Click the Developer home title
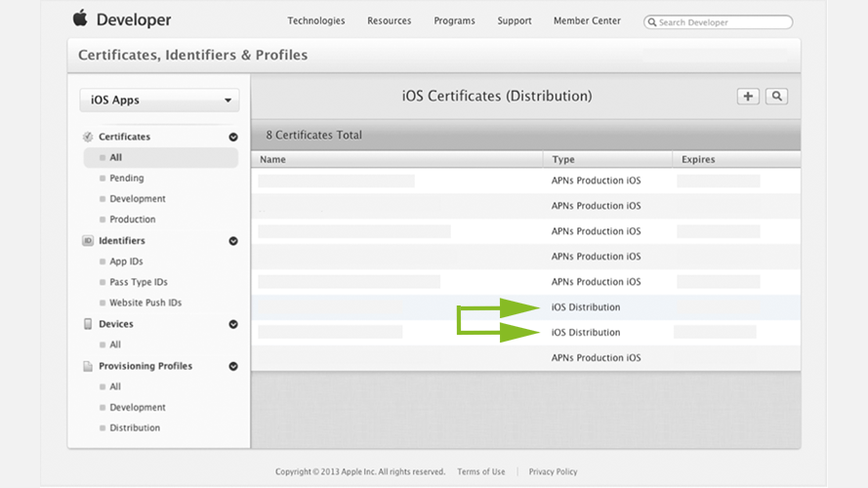 coord(134,20)
